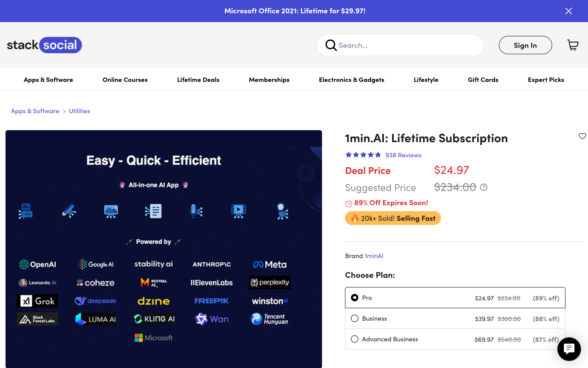Click the Choose Plan heading
The width and height of the screenshot is (588, 368).
point(370,275)
